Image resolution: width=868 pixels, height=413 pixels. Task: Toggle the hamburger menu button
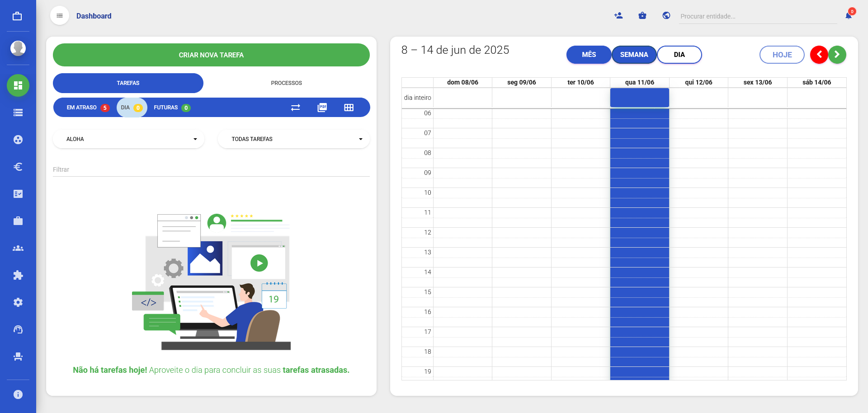60,16
